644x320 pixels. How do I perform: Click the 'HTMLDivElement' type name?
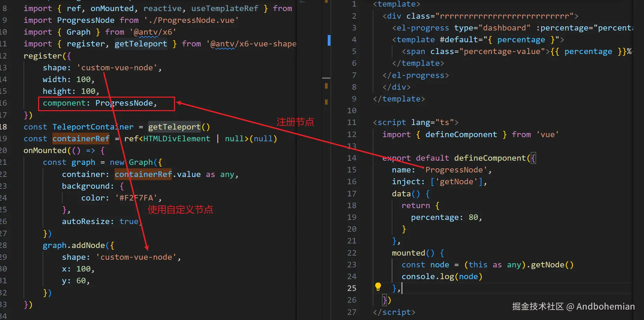click(x=176, y=139)
